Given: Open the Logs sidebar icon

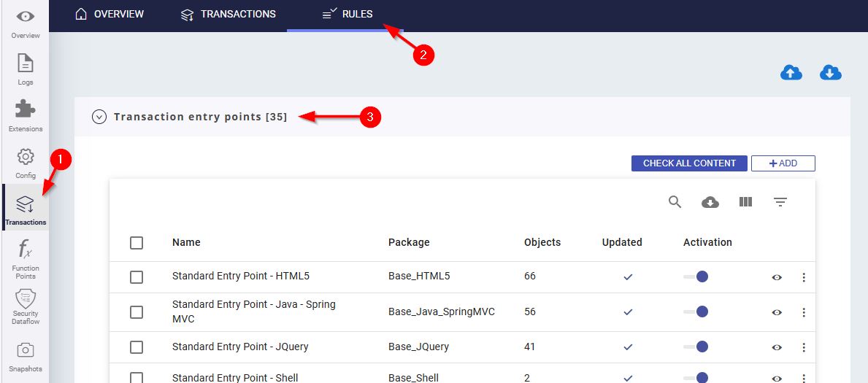Looking at the screenshot, I should click(25, 69).
